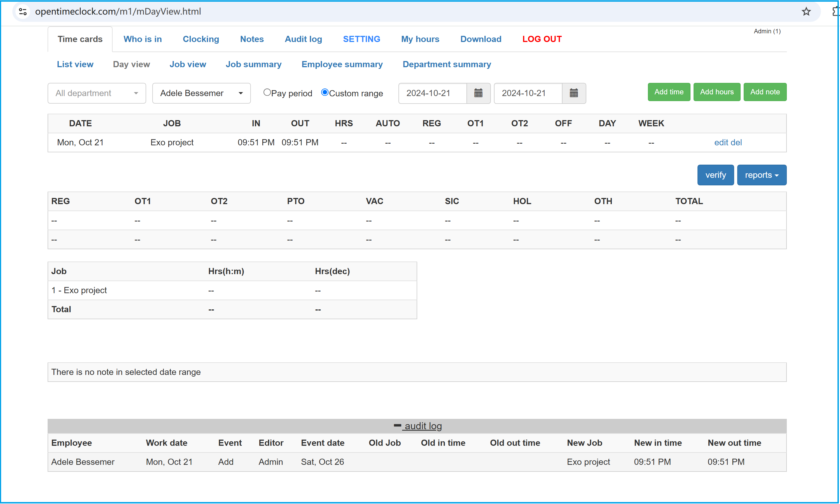Open the SETTING tab

[361, 39]
